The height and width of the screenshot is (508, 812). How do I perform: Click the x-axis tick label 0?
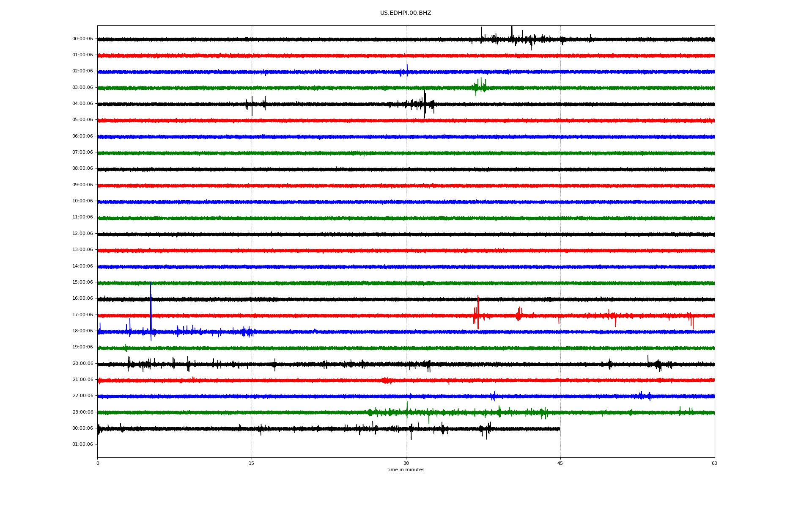click(x=98, y=464)
